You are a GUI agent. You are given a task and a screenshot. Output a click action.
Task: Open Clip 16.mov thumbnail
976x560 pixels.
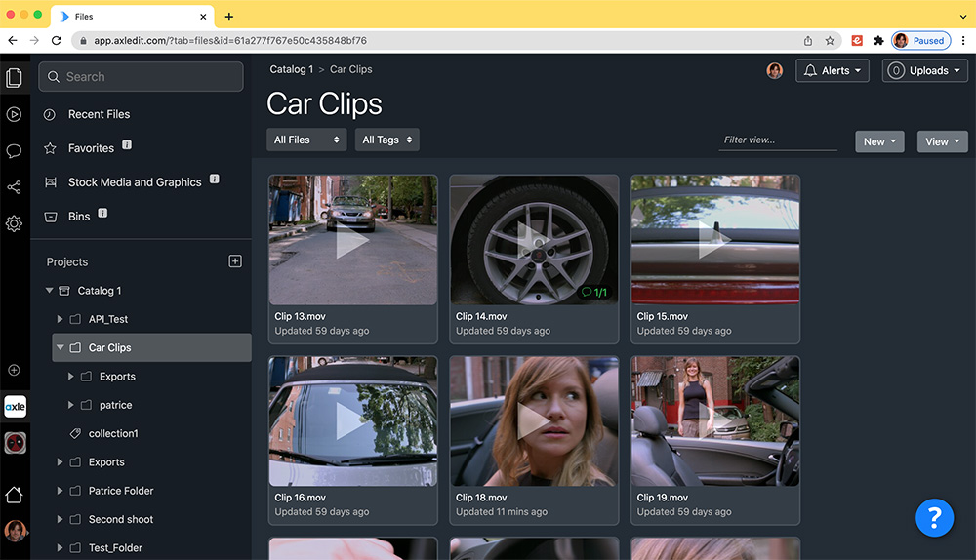[x=353, y=421]
